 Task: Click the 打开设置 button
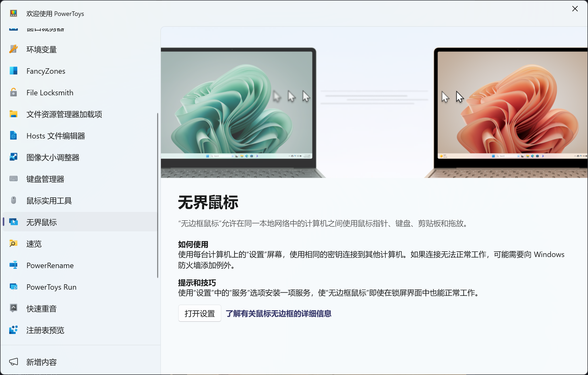tap(200, 313)
